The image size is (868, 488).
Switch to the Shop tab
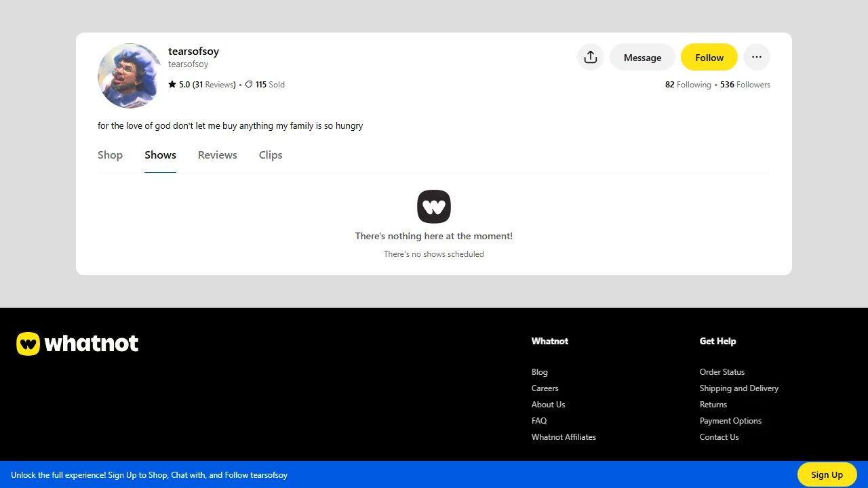[110, 155]
